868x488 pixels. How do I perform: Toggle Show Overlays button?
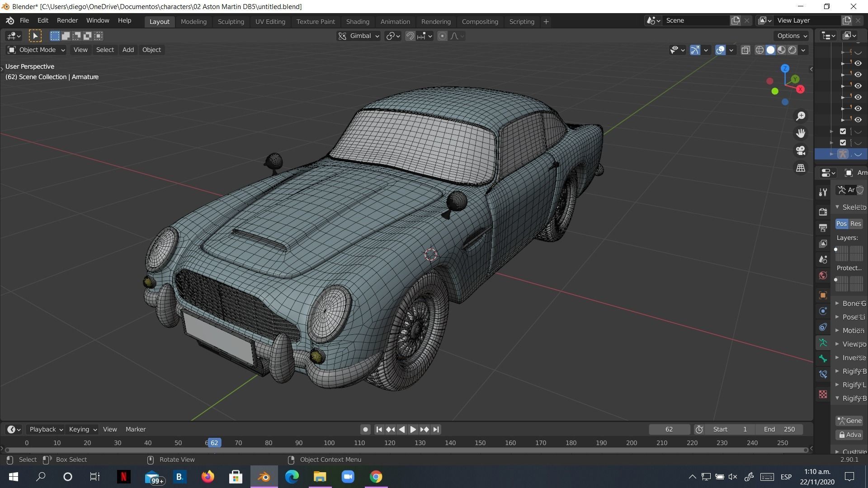pyautogui.click(x=721, y=50)
